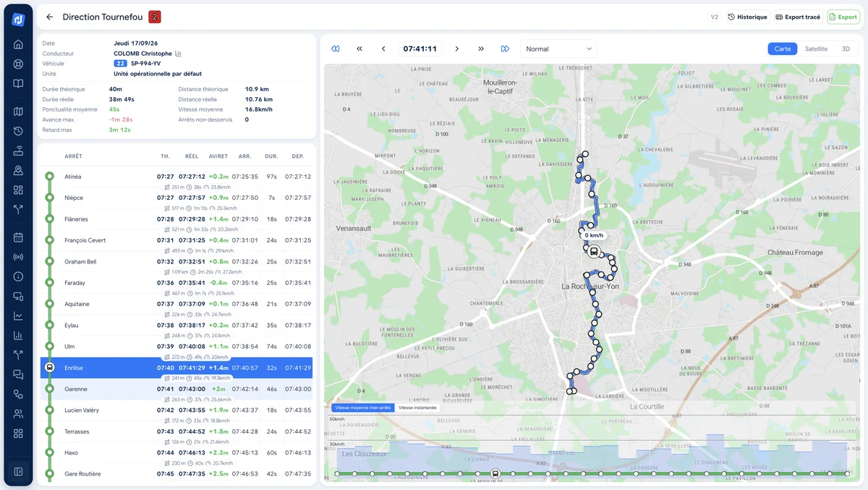Open the Normal playback speed dropdown
This screenshot has height=490, width=868.
click(558, 48)
